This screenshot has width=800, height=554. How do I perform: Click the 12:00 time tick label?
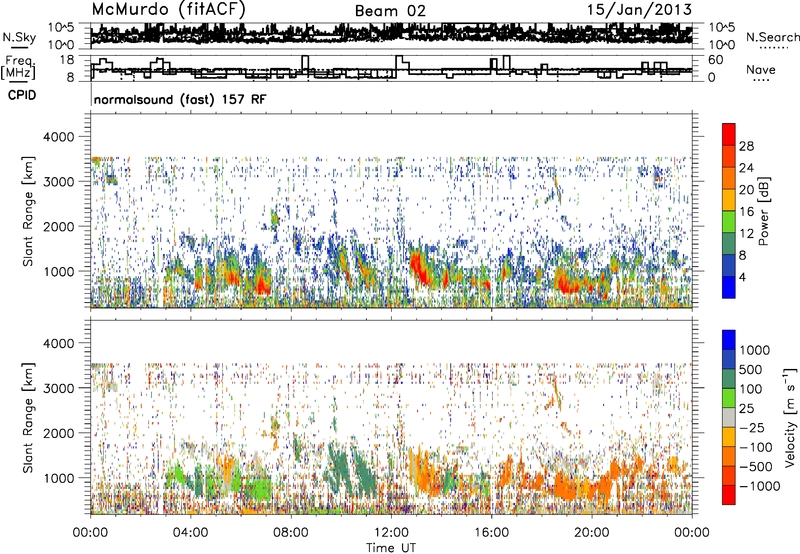391,533
